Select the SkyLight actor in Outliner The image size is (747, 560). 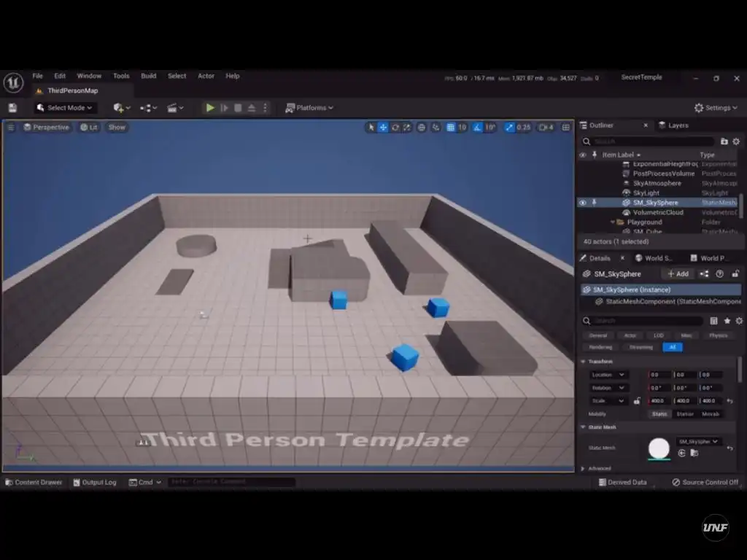coord(646,192)
